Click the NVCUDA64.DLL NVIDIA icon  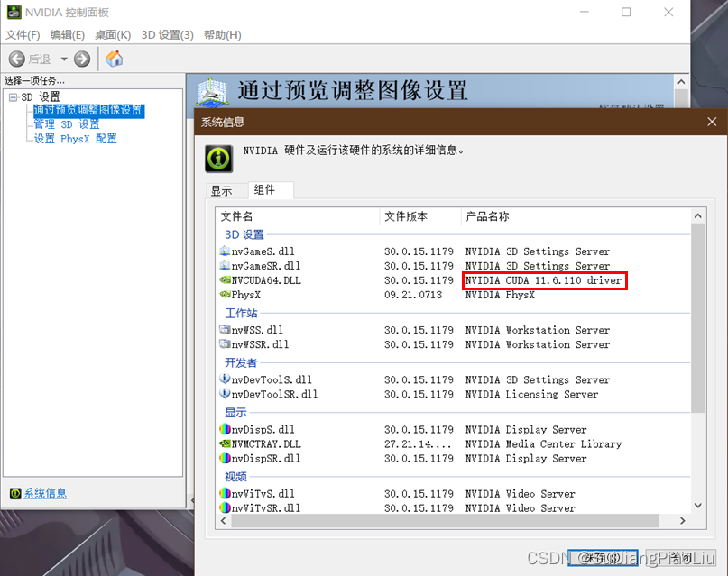click(x=225, y=280)
